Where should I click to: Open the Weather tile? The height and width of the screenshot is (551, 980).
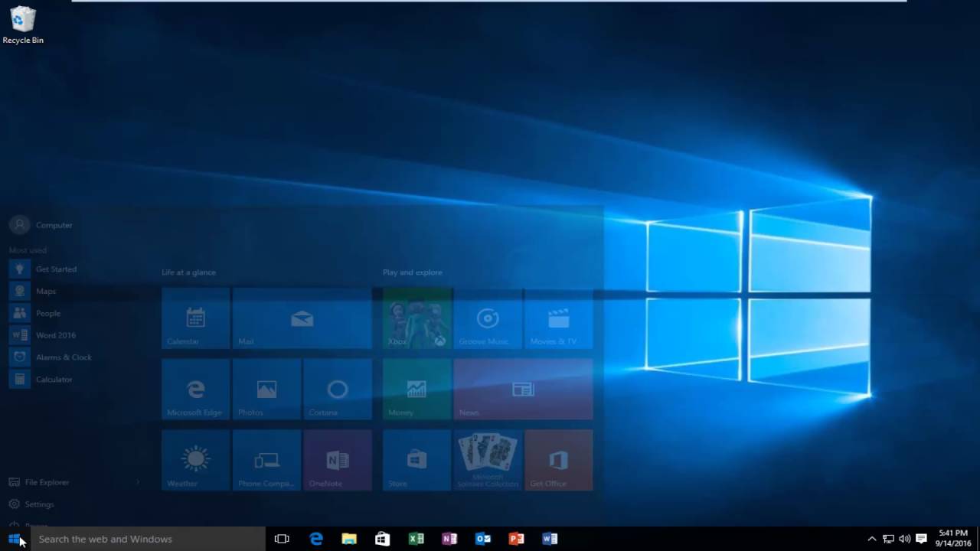tap(195, 460)
